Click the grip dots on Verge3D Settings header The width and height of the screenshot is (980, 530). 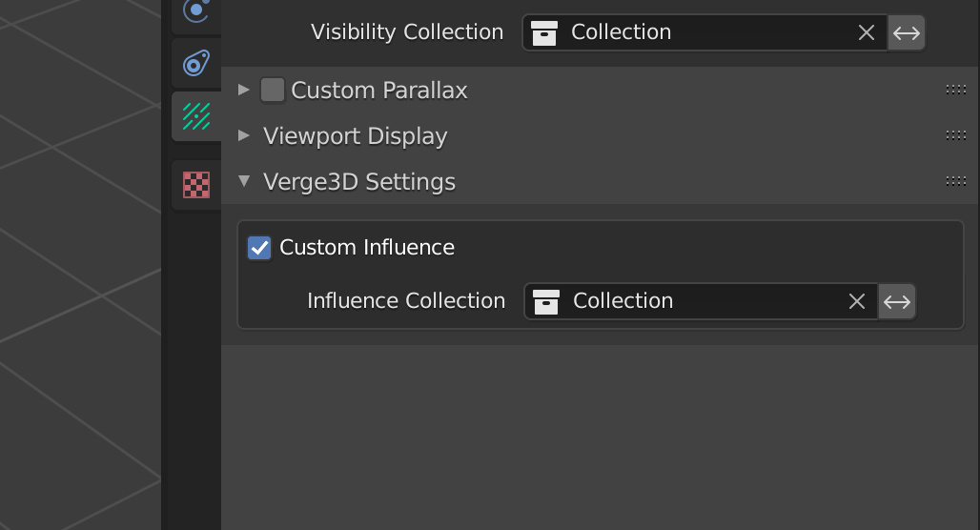tap(956, 181)
